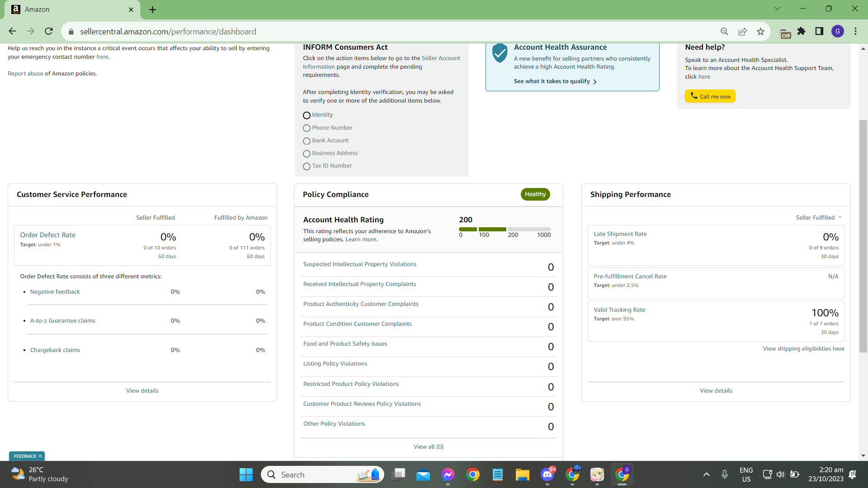View site information lock icon

click(71, 32)
